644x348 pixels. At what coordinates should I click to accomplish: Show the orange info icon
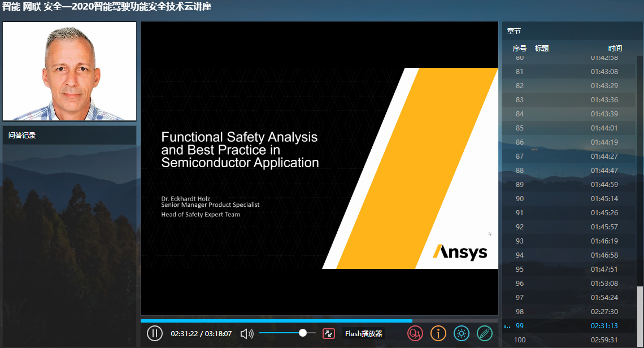[438, 333]
